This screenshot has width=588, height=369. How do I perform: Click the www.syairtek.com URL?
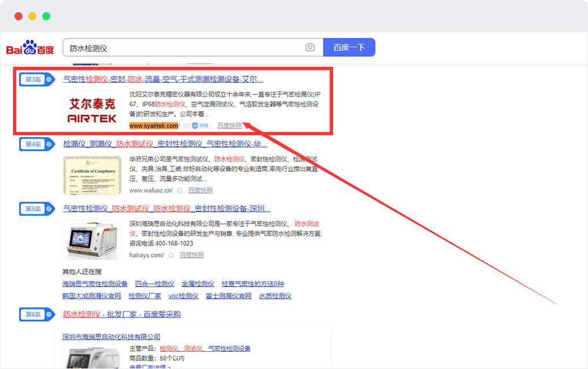click(154, 126)
